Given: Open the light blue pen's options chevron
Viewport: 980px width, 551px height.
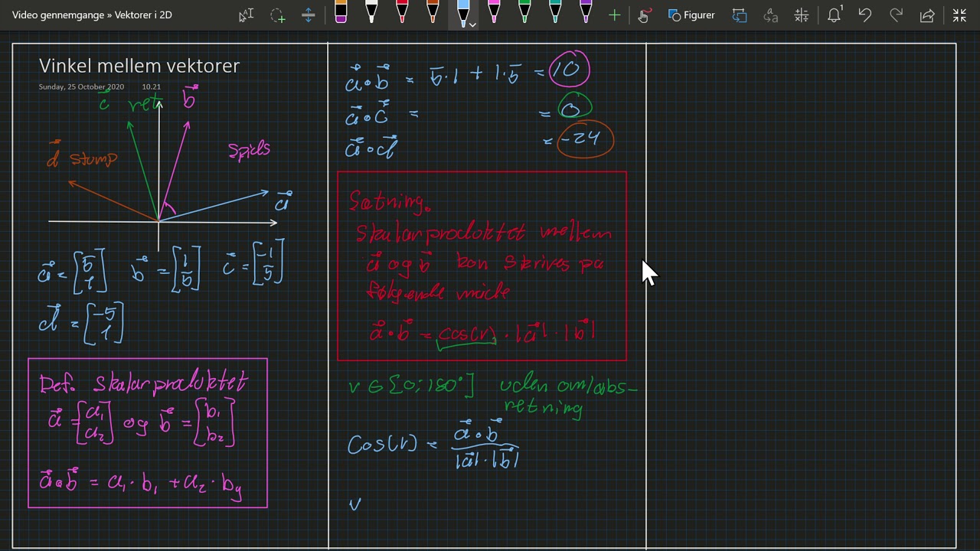Looking at the screenshot, I should point(472,25).
